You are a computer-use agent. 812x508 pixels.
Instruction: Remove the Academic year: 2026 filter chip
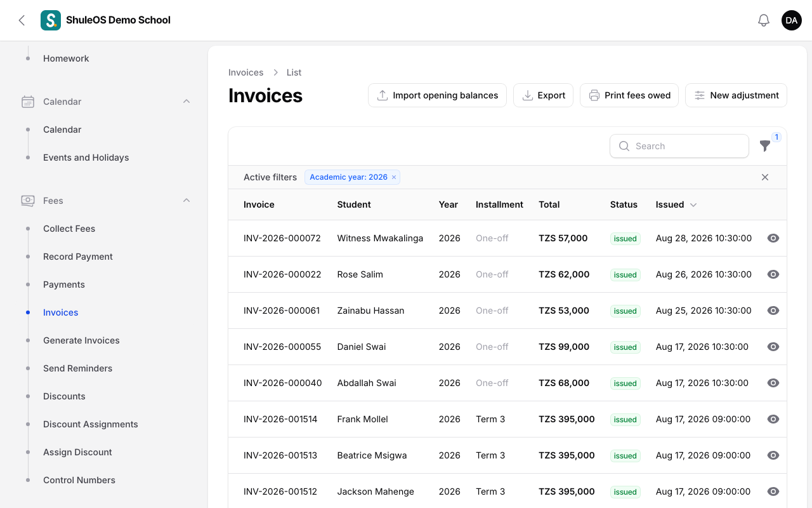394,177
